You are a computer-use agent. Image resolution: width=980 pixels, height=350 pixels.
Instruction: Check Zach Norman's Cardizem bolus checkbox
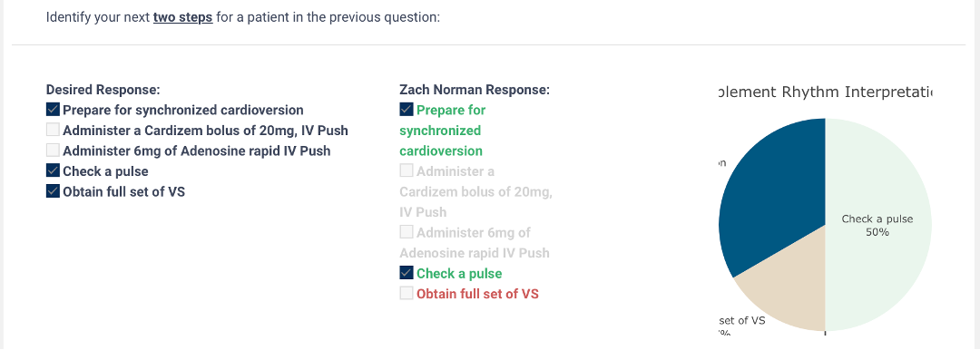(407, 170)
